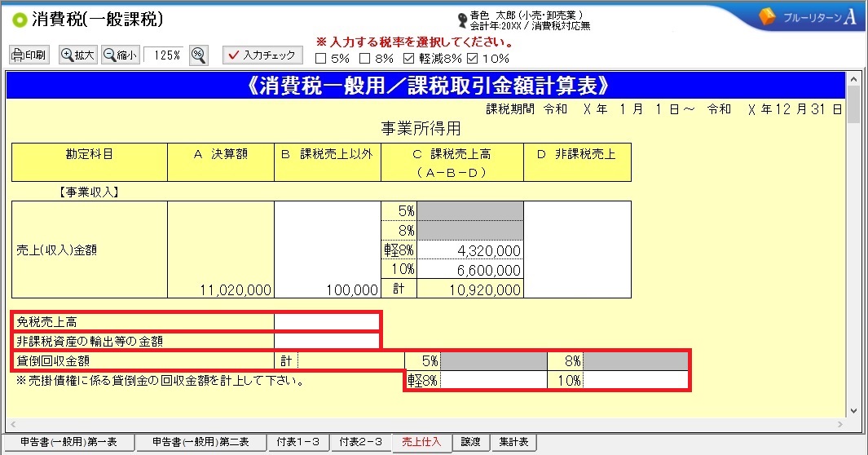
Task: Click the ブルーリターンA logo icon
Action: (767, 16)
